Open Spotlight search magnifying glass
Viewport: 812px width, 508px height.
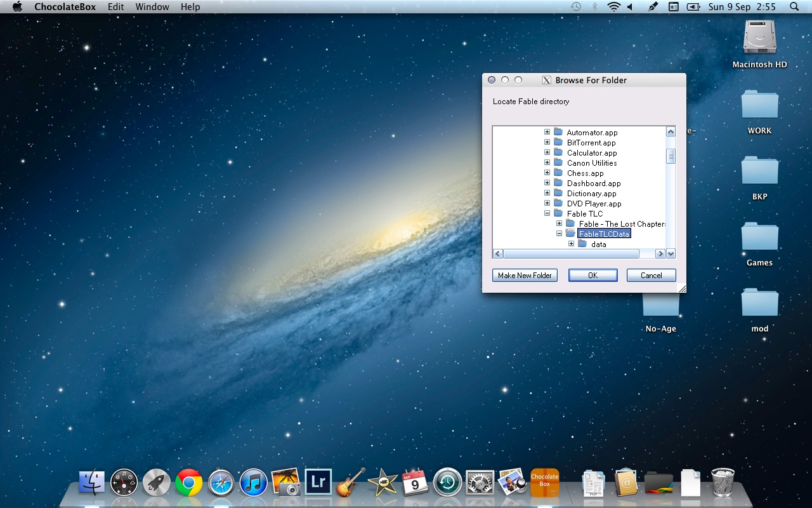[x=794, y=7]
